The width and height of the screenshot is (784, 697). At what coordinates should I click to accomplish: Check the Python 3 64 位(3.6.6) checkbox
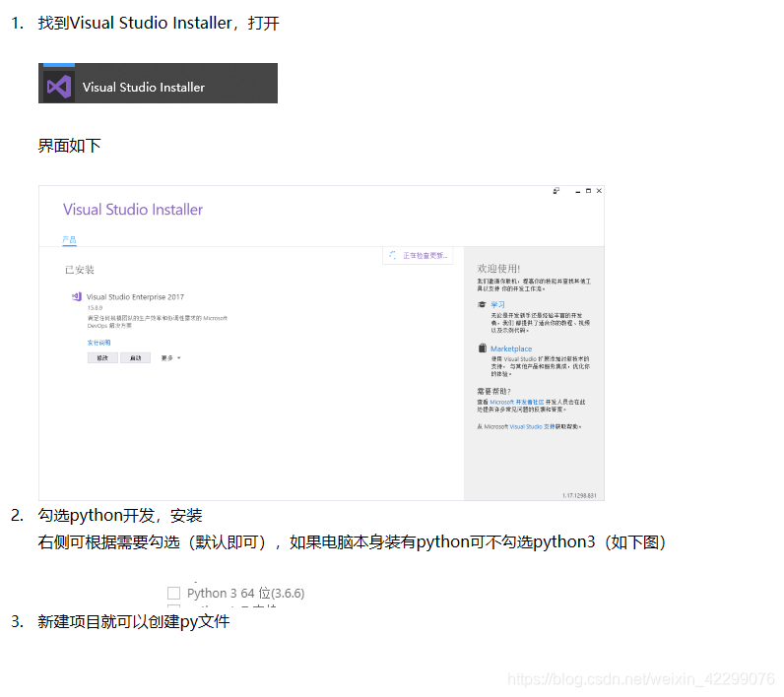(173, 593)
